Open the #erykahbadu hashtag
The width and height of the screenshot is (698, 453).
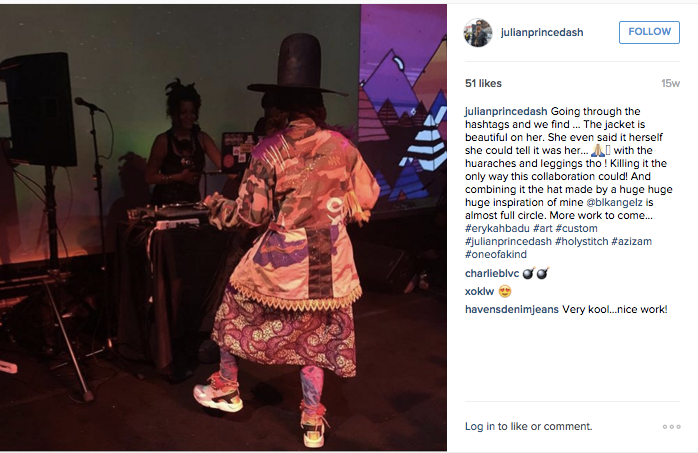497,228
